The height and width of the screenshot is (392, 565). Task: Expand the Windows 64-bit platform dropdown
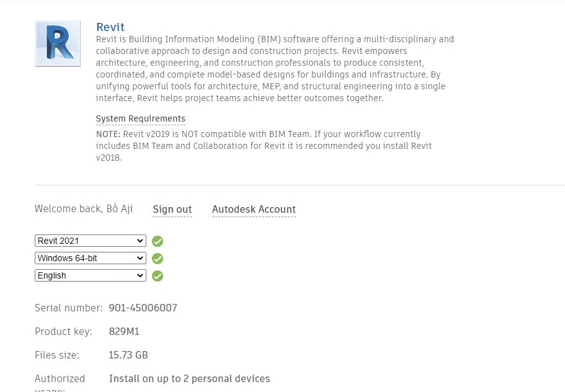click(91, 258)
